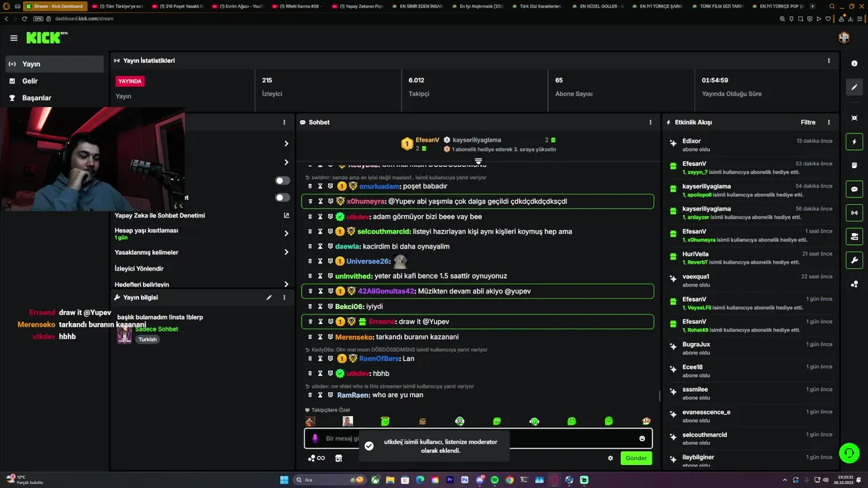
Task: Click username selcouthmarcid in chat
Action: (x=384, y=232)
